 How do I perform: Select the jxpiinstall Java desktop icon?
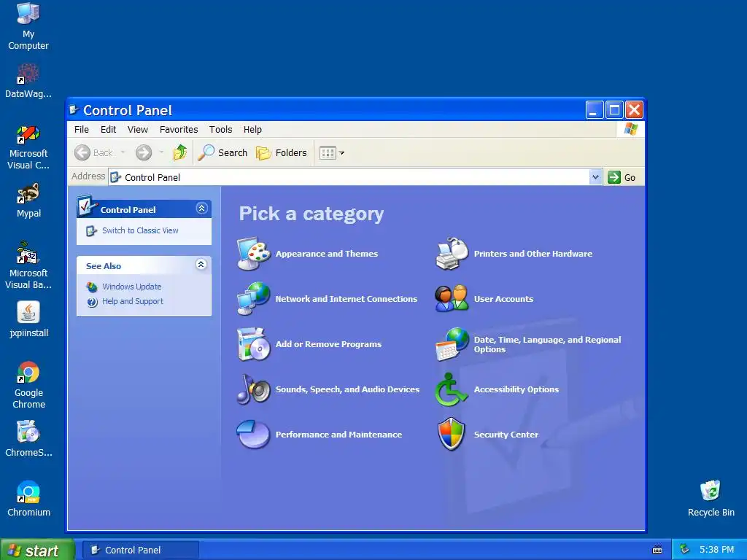pyautogui.click(x=28, y=319)
